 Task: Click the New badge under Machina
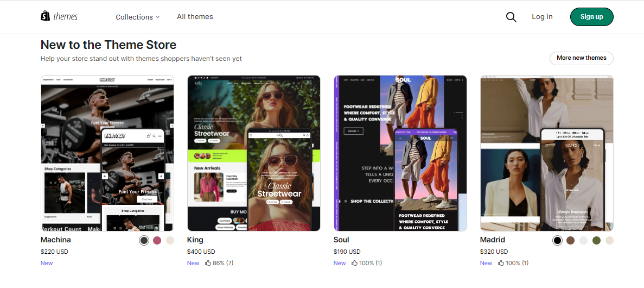(47, 263)
